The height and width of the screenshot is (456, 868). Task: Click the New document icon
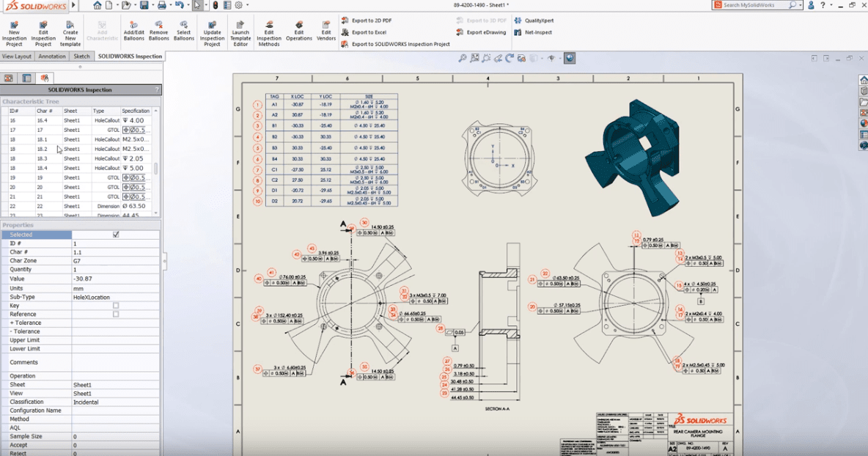point(109,5)
